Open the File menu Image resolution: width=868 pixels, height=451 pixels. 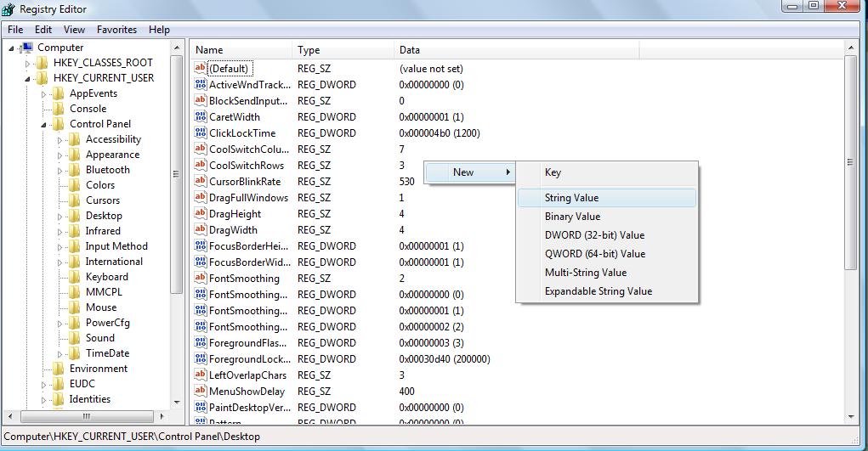point(15,30)
